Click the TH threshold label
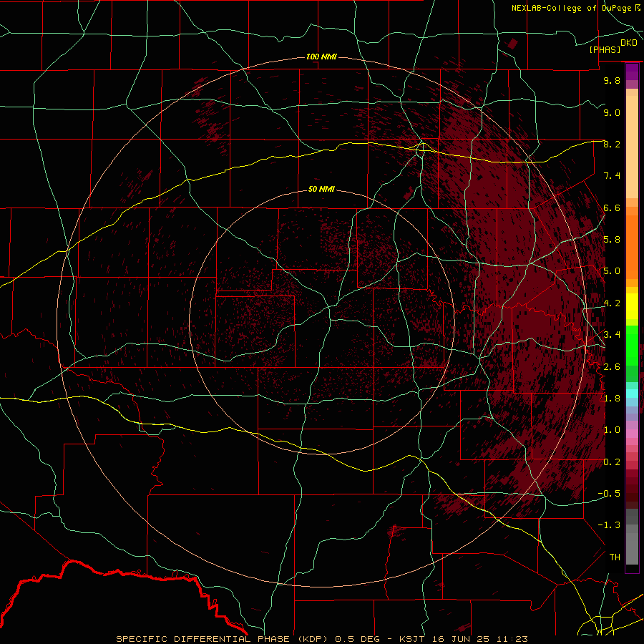This screenshot has height=644, width=644. point(615,557)
